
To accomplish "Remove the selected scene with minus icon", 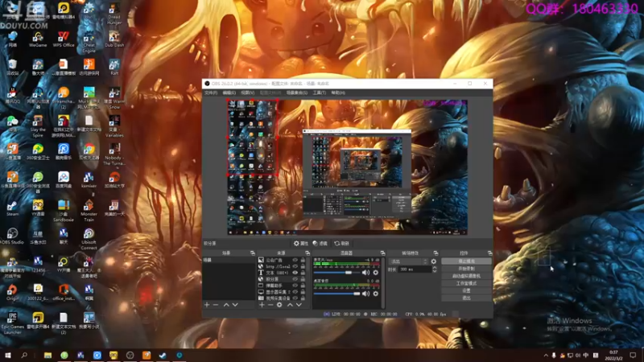I will [216, 305].
